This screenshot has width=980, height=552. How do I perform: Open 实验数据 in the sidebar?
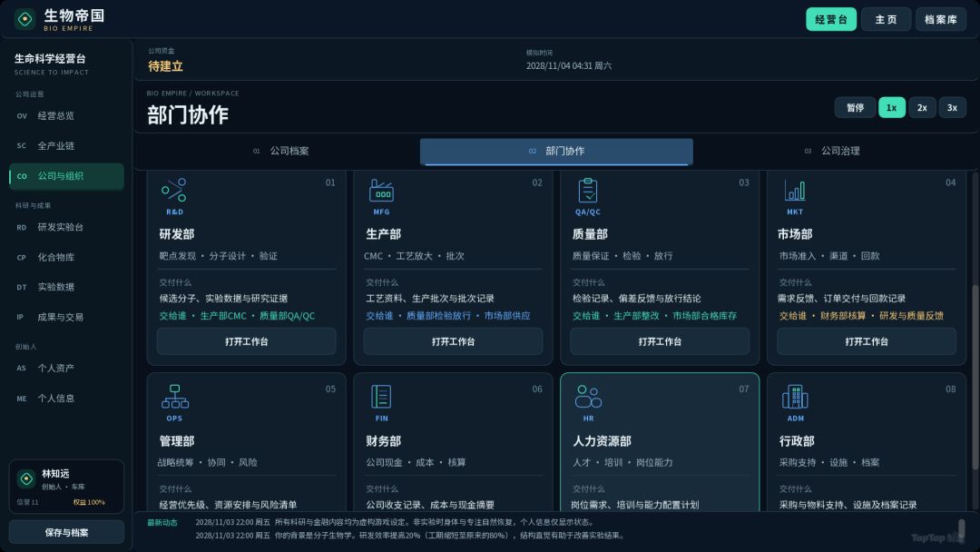66,287
